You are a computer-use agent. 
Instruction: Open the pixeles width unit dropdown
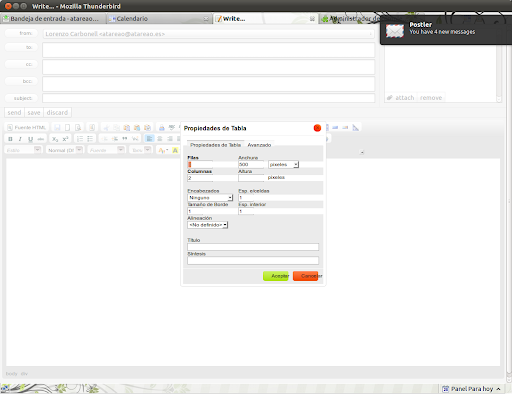283,164
